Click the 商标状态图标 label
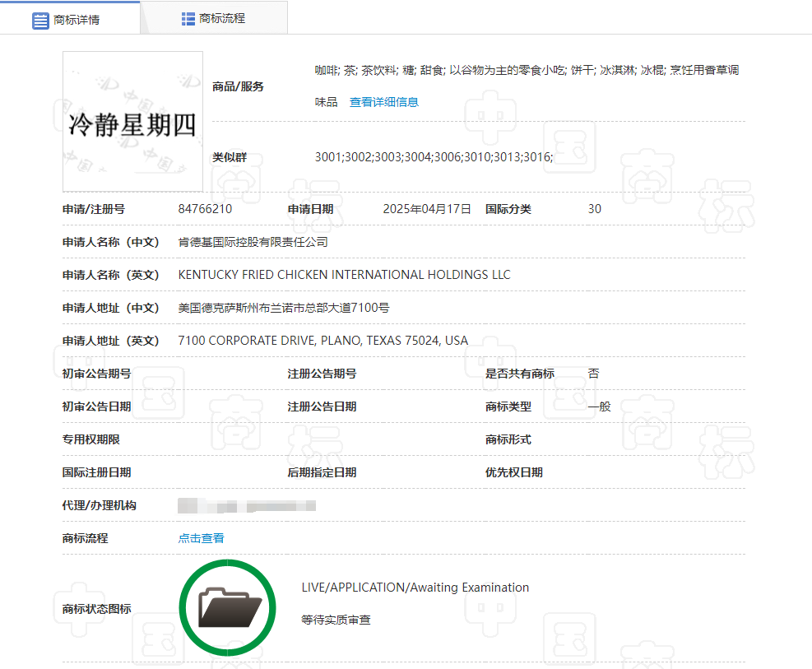This screenshot has height=669, width=812. pyautogui.click(x=96, y=609)
